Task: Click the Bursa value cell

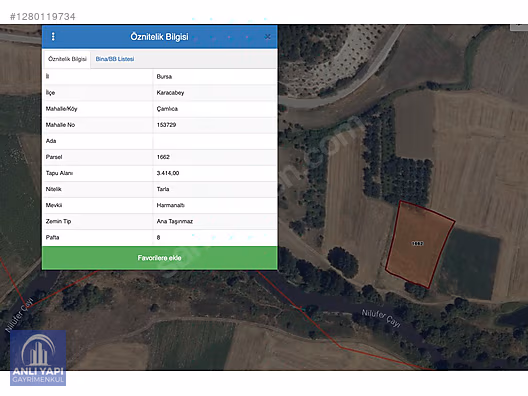Action: click(215, 77)
